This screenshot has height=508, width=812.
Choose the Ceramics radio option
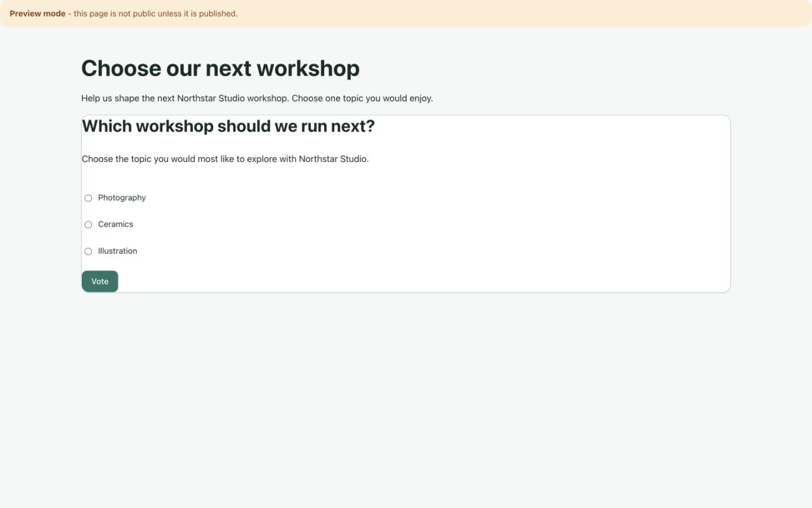(x=88, y=225)
